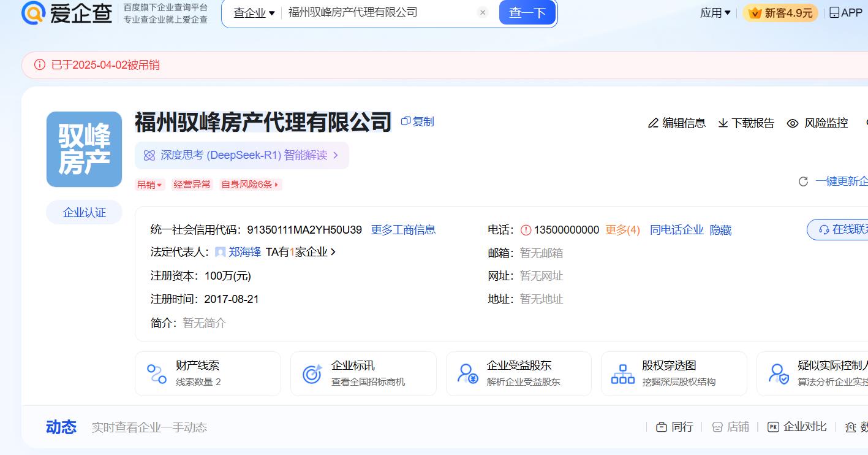Open the 财产线索 card
The width and height of the screenshot is (868, 455).
208,373
